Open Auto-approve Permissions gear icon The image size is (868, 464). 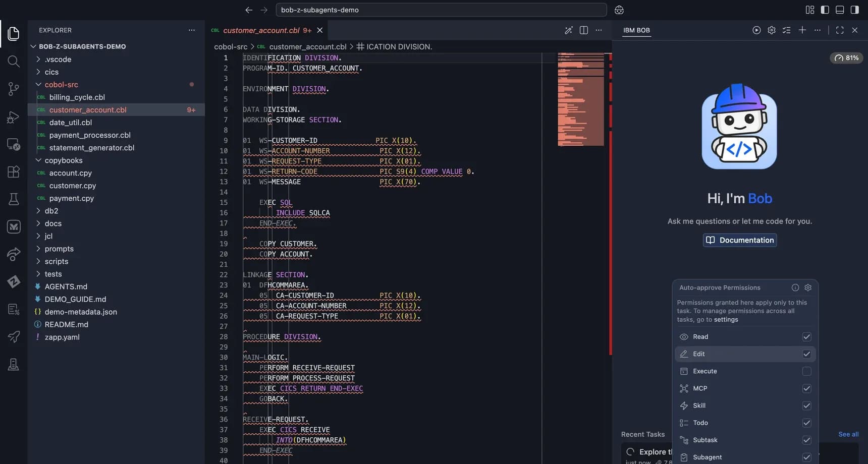(x=808, y=287)
